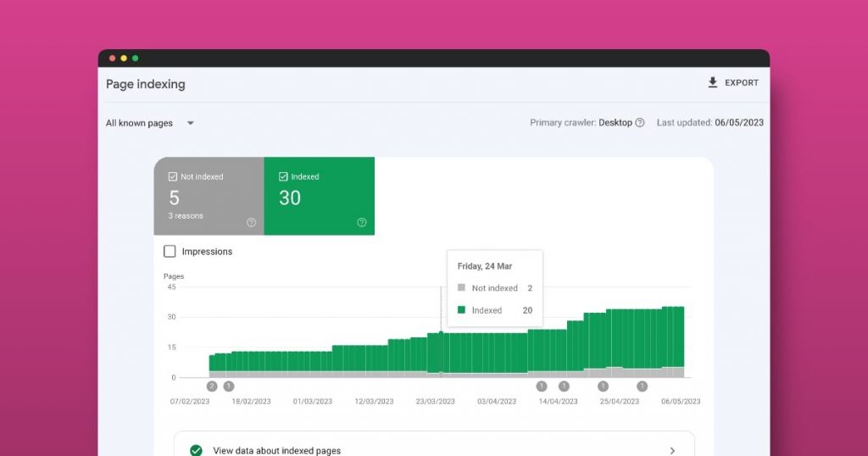The image size is (868, 456).
Task: Click yellow minimize window button
Action: point(124,58)
